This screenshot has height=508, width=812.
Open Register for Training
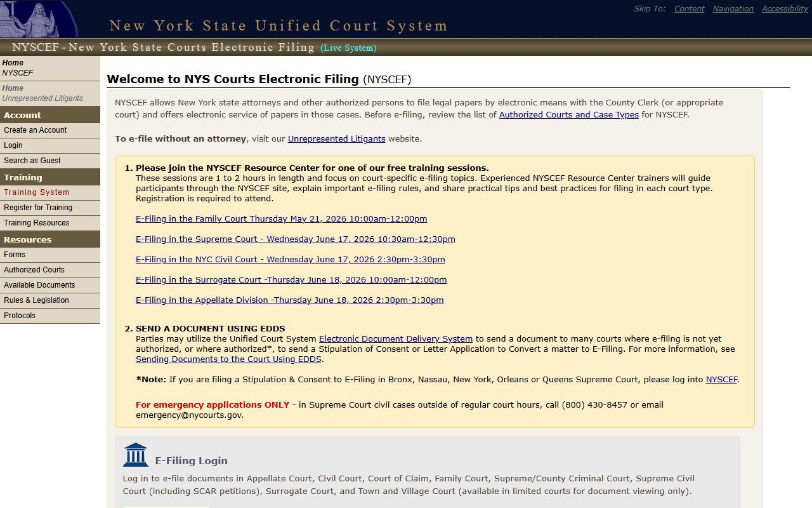click(50, 208)
